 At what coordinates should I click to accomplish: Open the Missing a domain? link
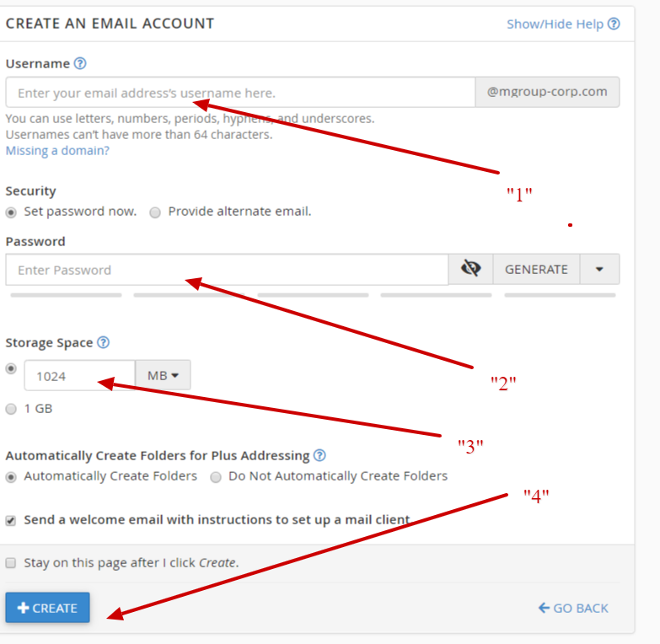click(x=57, y=151)
